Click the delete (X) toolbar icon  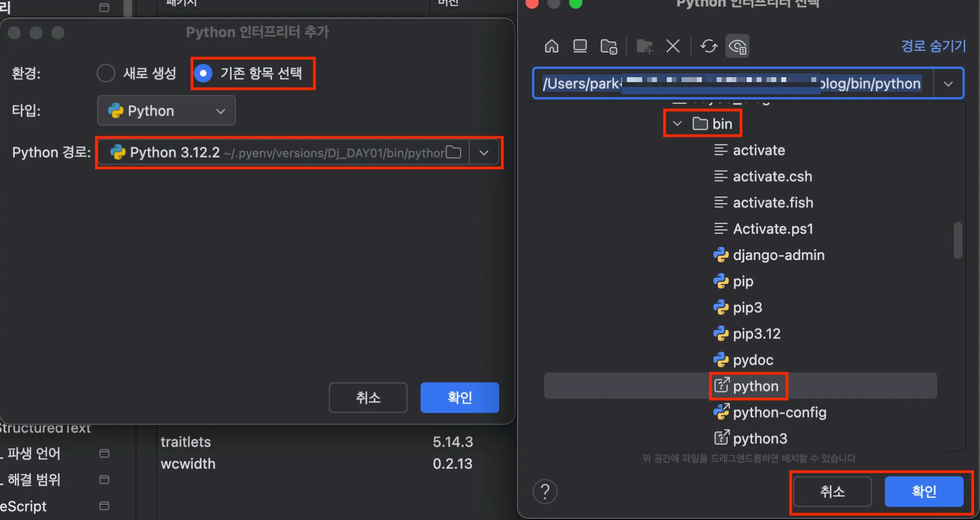tap(673, 46)
